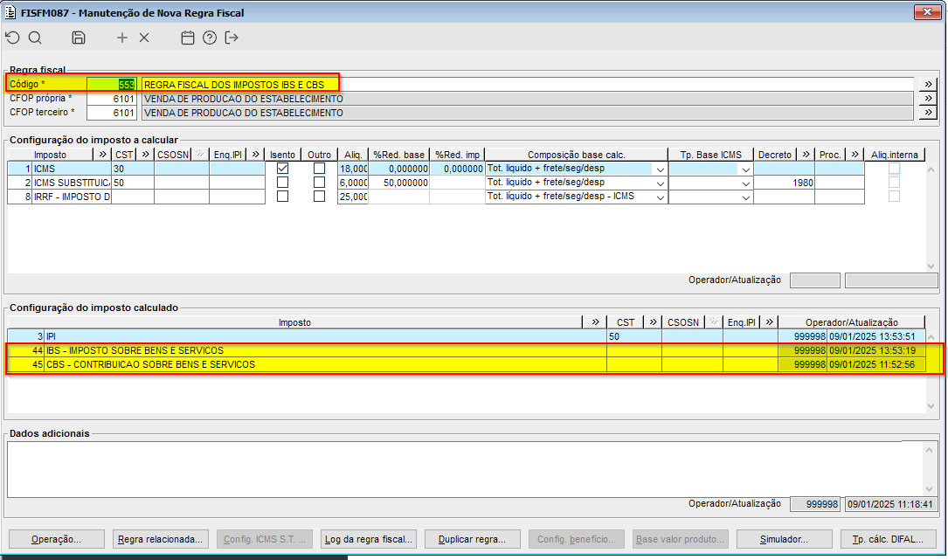Select the CBS - CONTRIBUICAO SOBRE BENS E SERVICOS row

click(466, 364)
